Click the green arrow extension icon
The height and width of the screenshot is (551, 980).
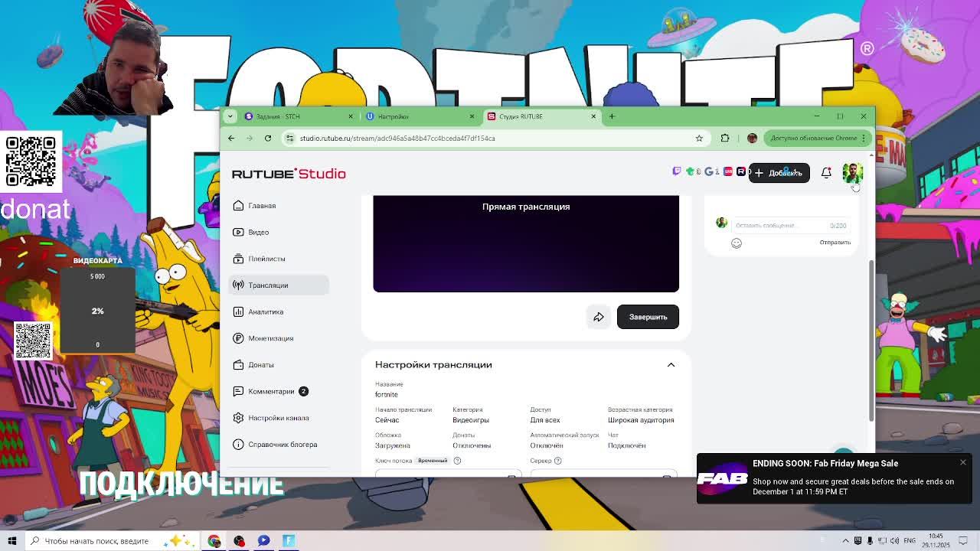[x=691, y=171]
